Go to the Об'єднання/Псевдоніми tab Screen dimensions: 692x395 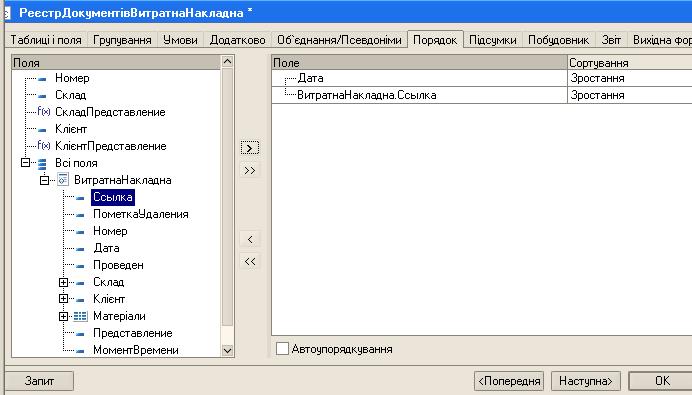[x=339, y=40]
